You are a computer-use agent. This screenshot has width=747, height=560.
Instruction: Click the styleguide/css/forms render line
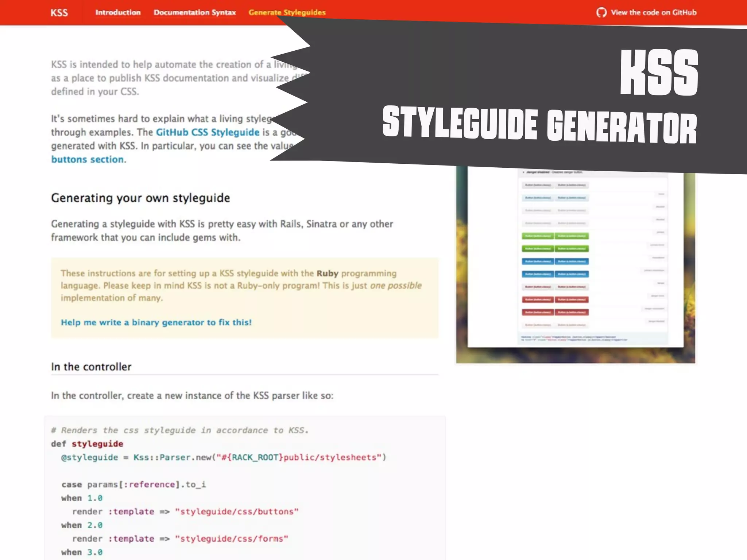point(180,539)
